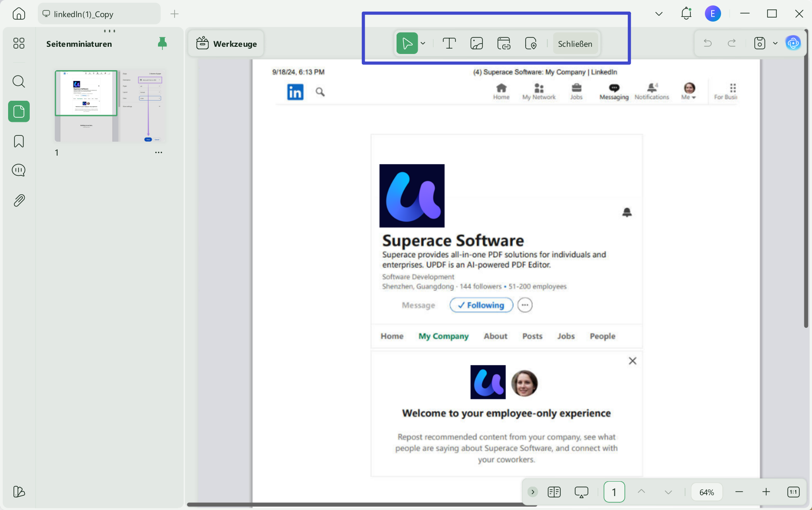
Task: Pin the Seitenminiaturen panel
Action: tap(162, 43)
